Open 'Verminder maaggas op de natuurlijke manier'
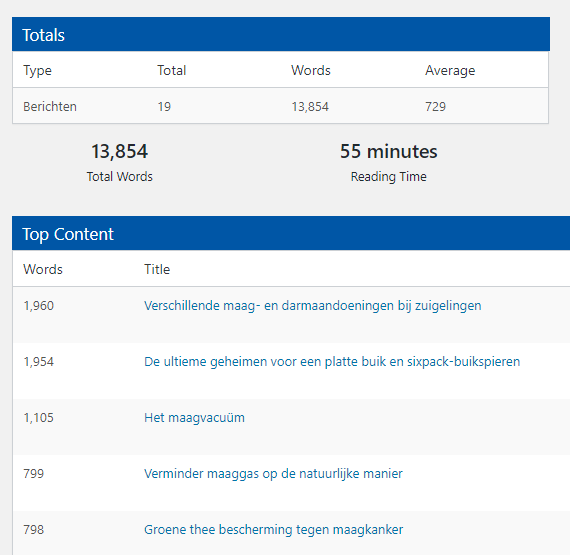The width and height of the screenshot is (570, 555). [x=273, y=474]
